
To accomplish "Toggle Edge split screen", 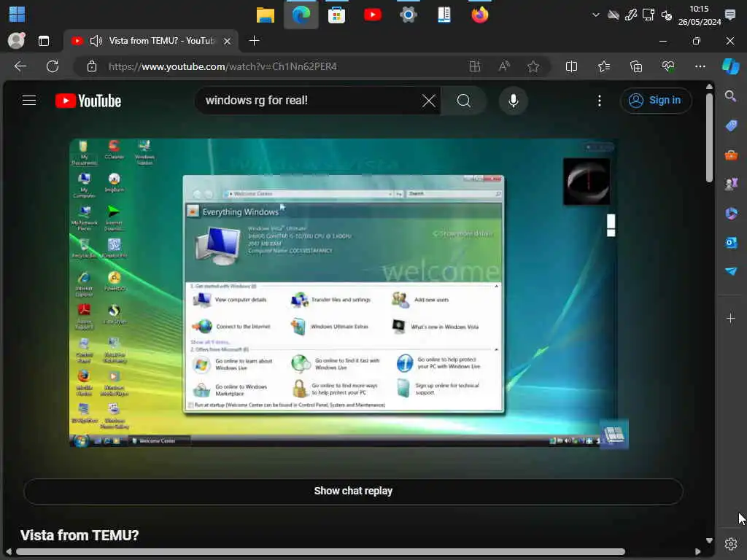I will coord(571,66).
